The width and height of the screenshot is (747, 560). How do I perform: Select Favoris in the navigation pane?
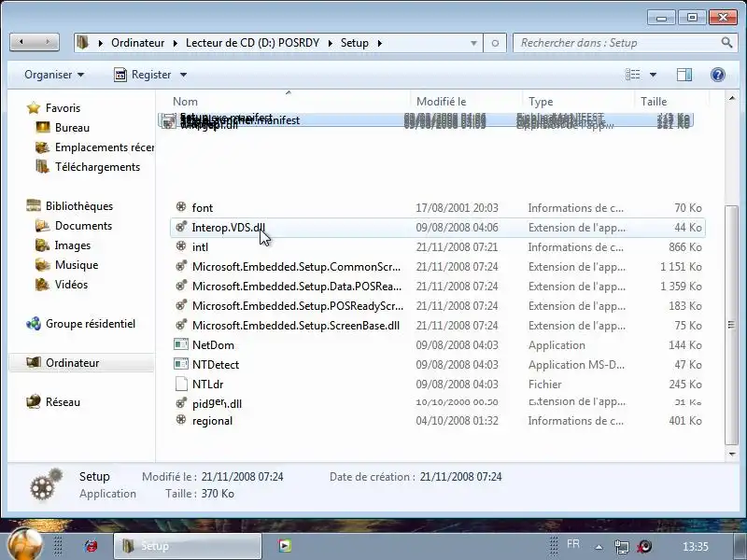63,108
